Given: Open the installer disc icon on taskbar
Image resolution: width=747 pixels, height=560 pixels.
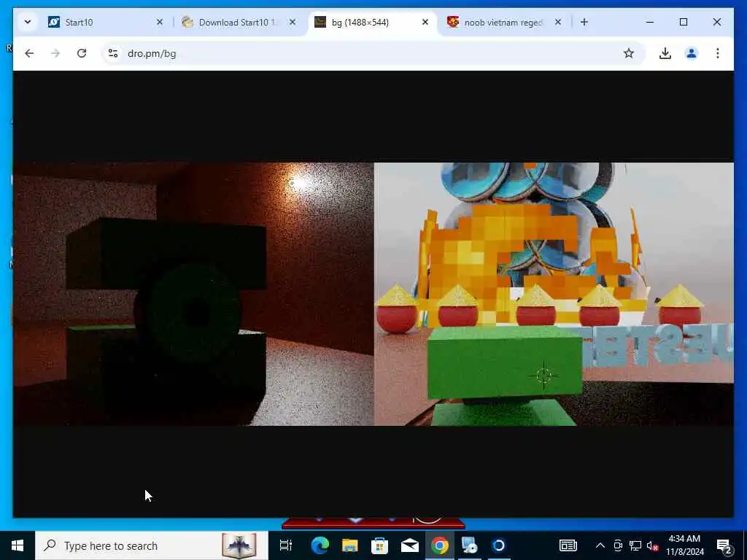Looking at the screenshot, I should [x=469, y=545].
